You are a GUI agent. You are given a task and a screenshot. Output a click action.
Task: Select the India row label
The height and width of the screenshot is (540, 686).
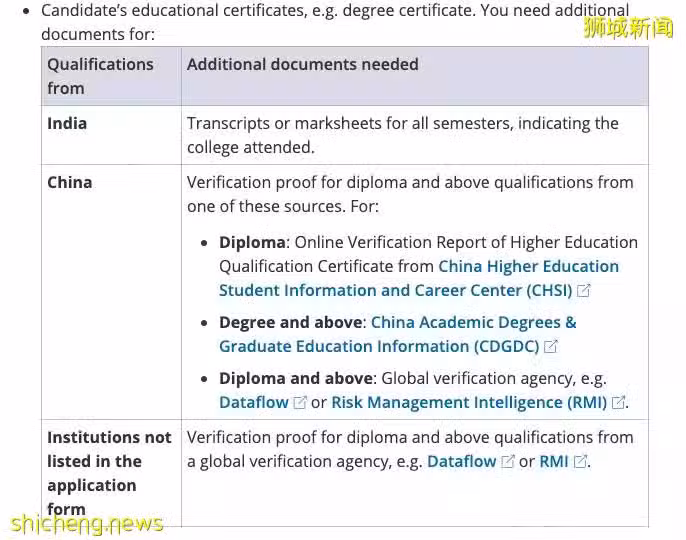(67, 123)
